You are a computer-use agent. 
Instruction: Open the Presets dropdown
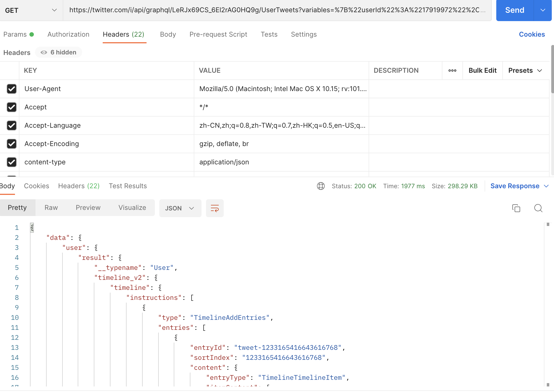(525, 71)
